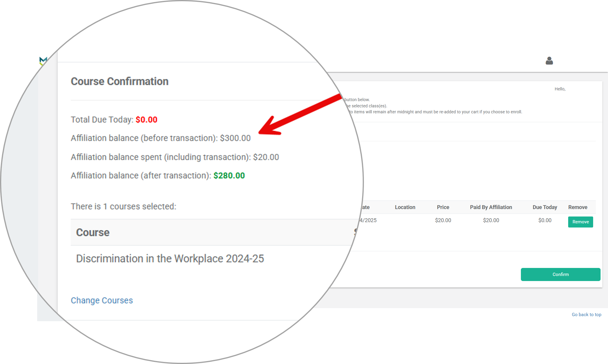
Task: Click the Due Today column header
Action: (545, 207)
